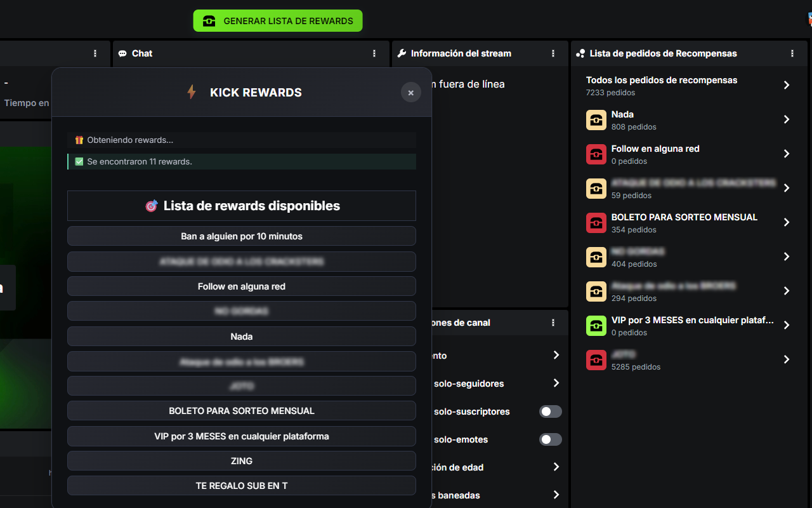Click the Lista de rewards disponibles heading

tap(242, 206)
